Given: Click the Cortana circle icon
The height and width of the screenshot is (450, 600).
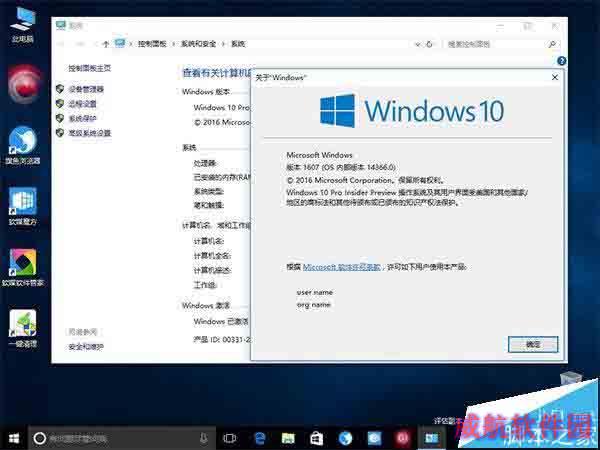Looking at the screenshot, I should (40, 438).
